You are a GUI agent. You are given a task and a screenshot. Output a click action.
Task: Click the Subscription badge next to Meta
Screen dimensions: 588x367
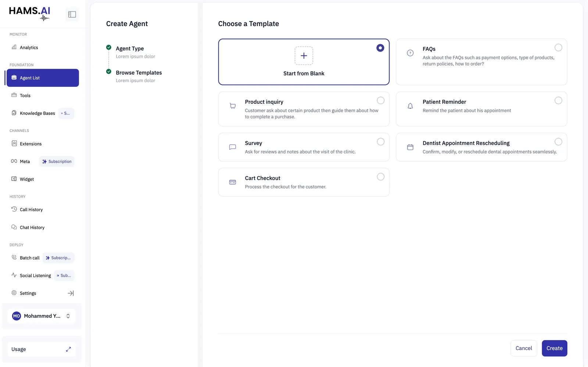coord(57,161)
